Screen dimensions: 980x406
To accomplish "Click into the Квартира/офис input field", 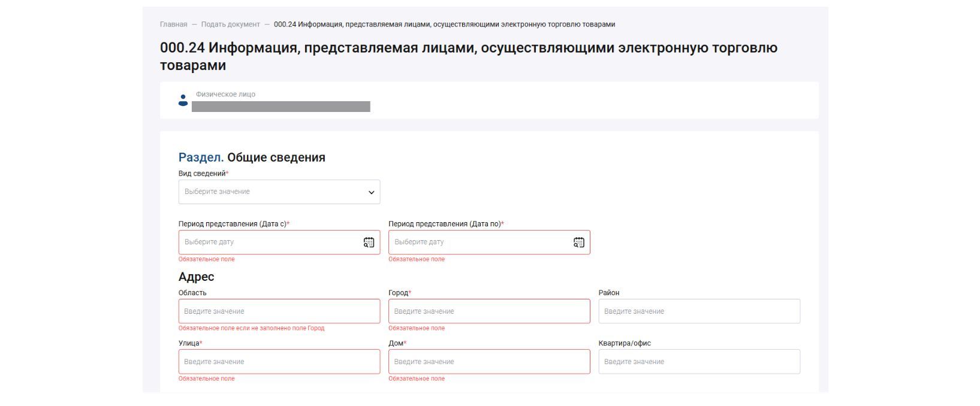I will click(699, 362).
